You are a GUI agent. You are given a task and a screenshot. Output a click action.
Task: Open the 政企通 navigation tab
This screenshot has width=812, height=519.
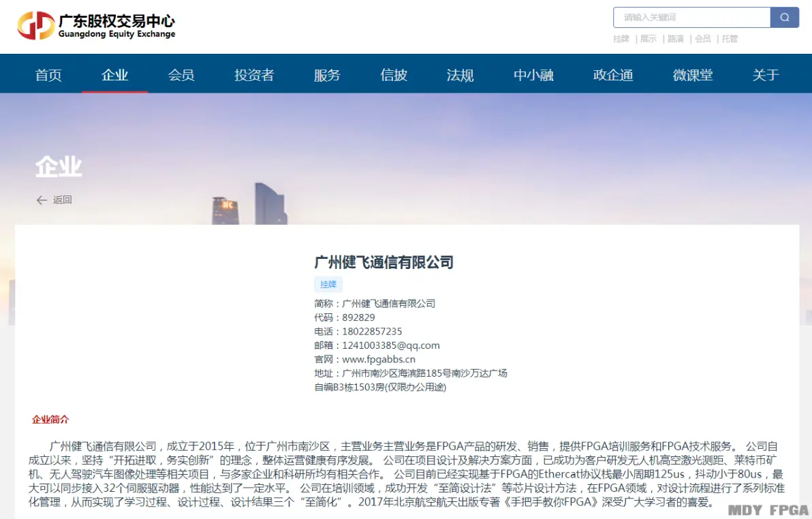click(613, 75)
